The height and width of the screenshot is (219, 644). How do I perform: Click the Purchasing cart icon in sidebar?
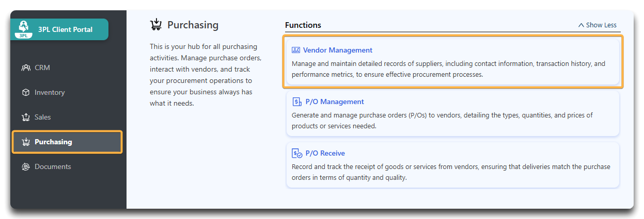[26, 142]
